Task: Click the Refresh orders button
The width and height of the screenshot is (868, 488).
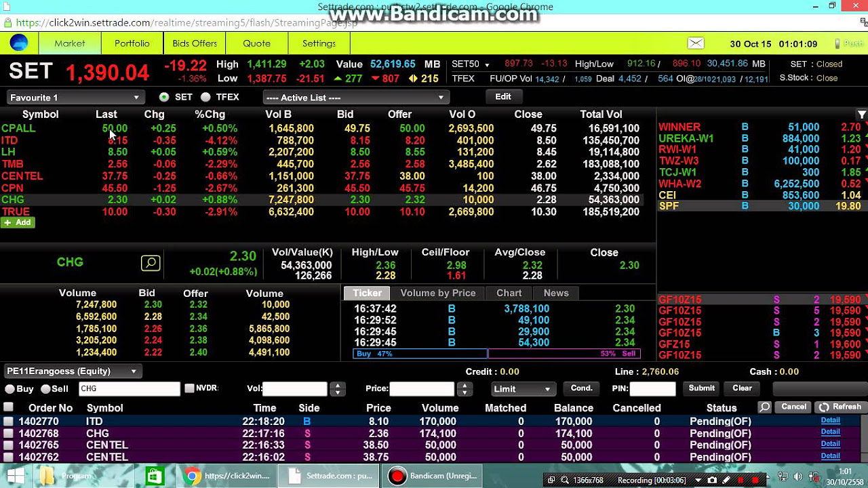Action: tap(840, 407)
